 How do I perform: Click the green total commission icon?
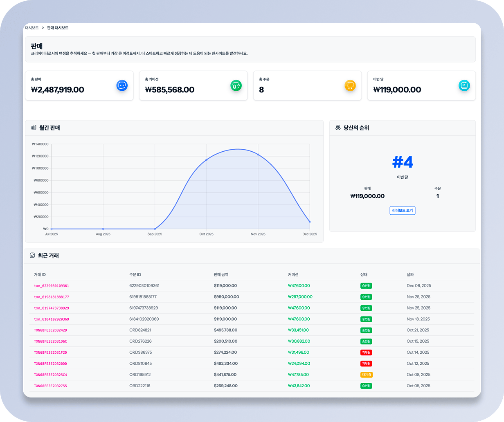pos(236,85)
